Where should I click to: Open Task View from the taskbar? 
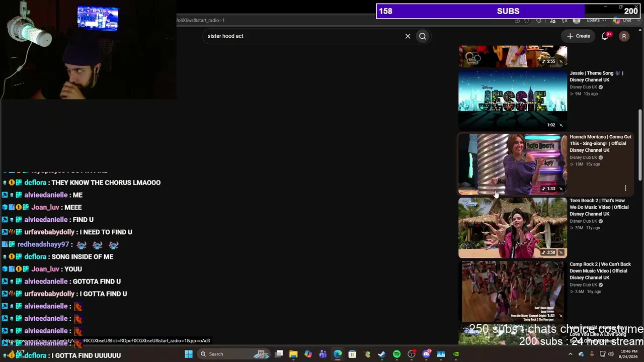click(279, 354)
